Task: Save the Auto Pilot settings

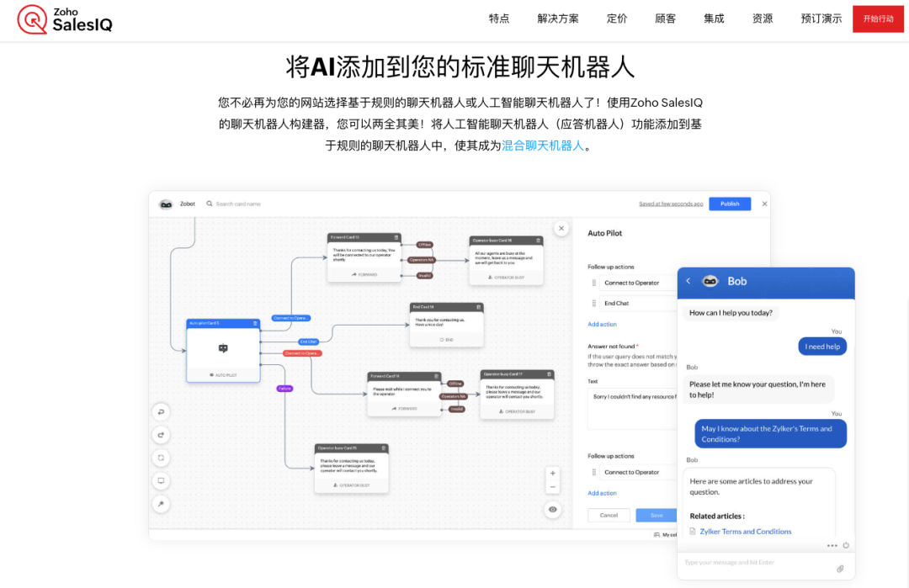Action: pyautogui.click(x=656, y=515)
